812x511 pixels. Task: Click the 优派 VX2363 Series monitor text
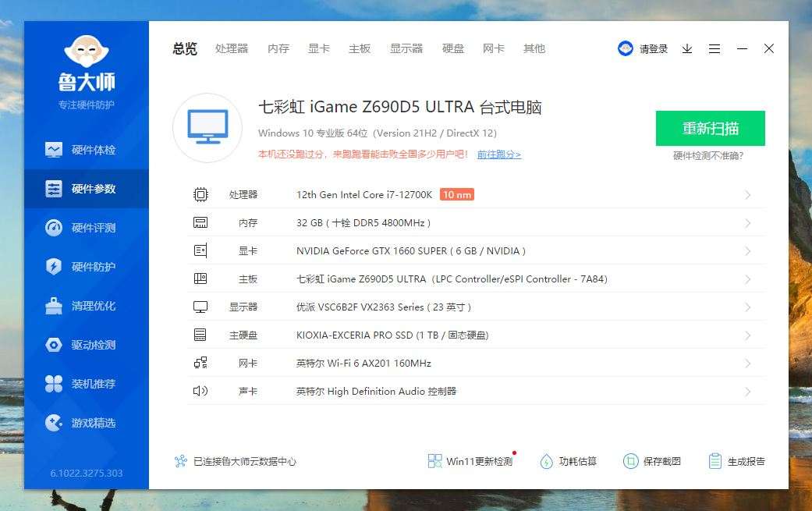click(384, 307)
